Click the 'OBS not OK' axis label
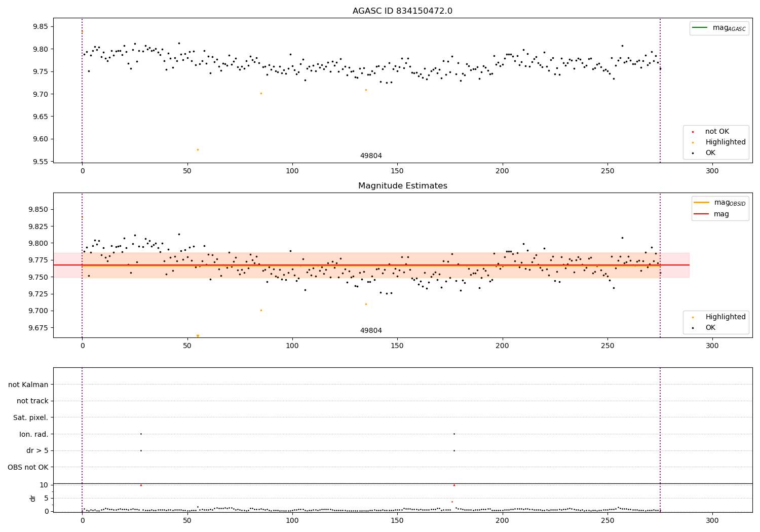 click(x=28, y=467)
